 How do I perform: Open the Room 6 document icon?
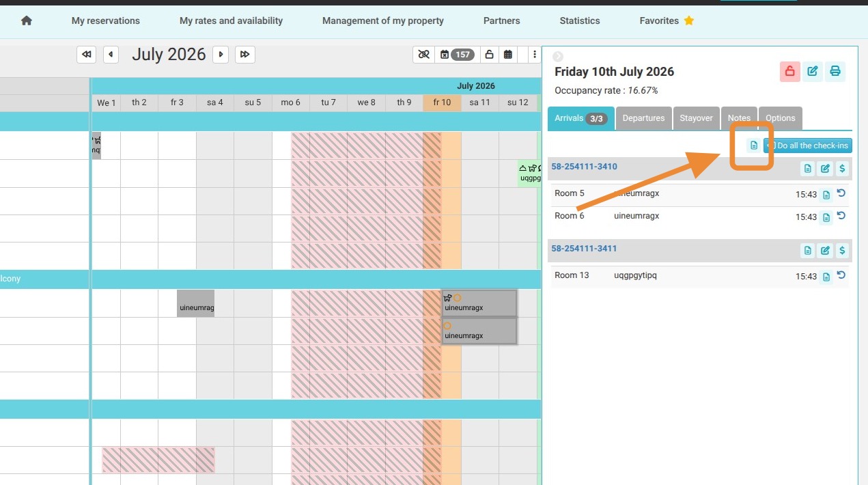click(x=826, y=218)
